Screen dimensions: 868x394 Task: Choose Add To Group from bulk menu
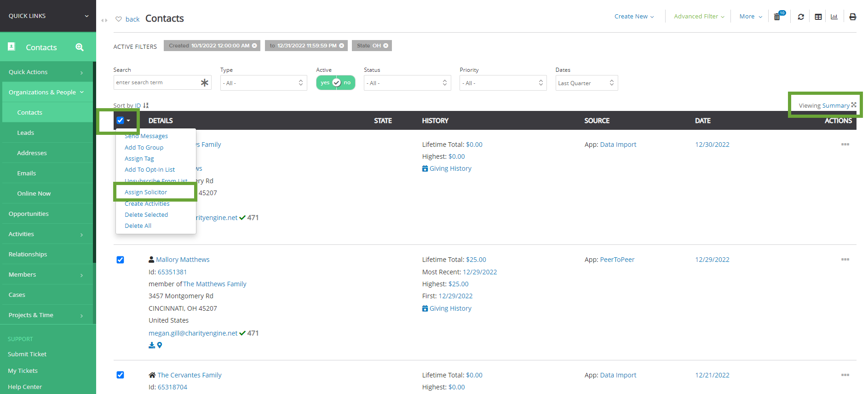click(144, 147)
